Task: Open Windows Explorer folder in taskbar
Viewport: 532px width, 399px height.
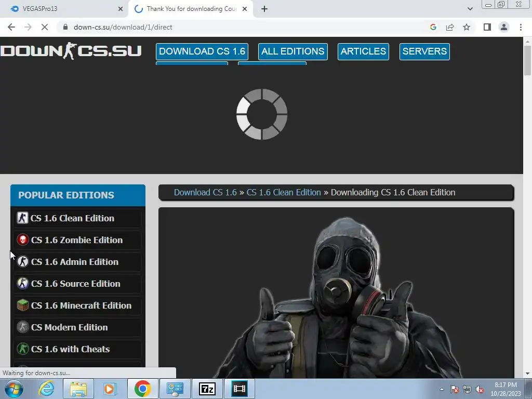Action: point(78,389)
